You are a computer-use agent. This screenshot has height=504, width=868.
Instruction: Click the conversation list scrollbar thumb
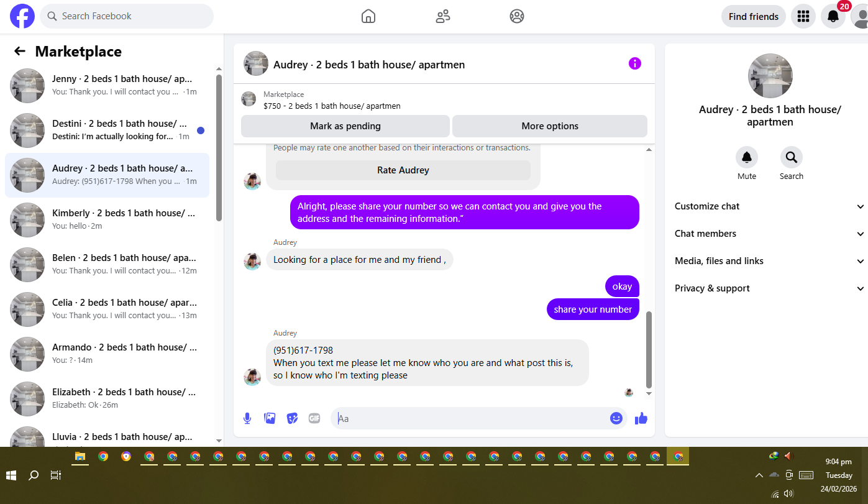pyautogui.click(x=219, y=147)
